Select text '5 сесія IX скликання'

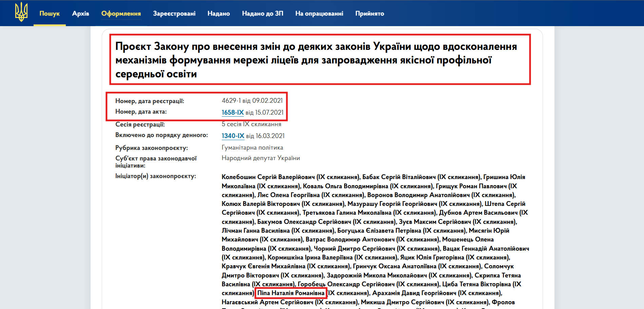(x=251, y=124)
